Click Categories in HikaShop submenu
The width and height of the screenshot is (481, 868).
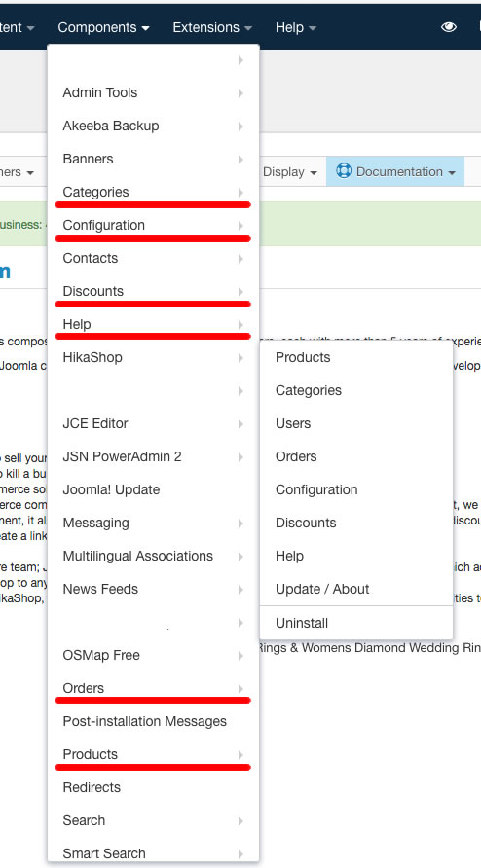tap(356, 391)
